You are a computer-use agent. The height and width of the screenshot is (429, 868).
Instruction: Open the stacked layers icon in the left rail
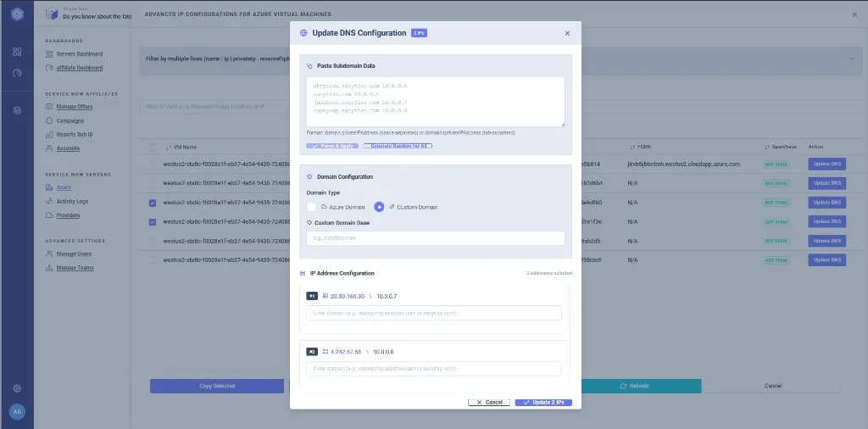pos(17,111)
